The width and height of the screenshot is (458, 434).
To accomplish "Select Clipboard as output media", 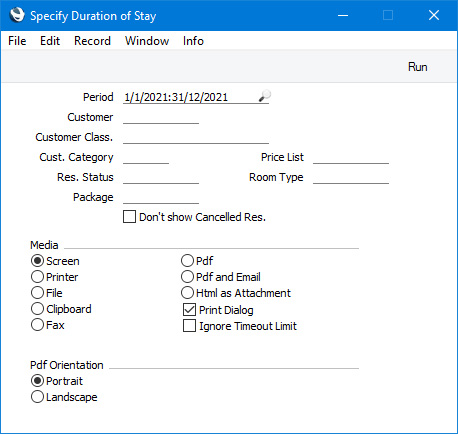I will 37,309.
